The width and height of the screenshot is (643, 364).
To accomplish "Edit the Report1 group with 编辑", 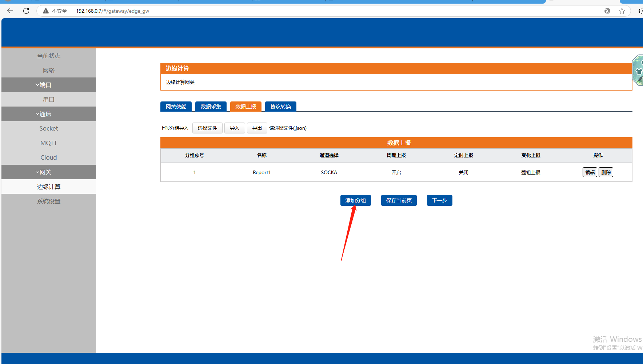I will (x=590, y=172).
